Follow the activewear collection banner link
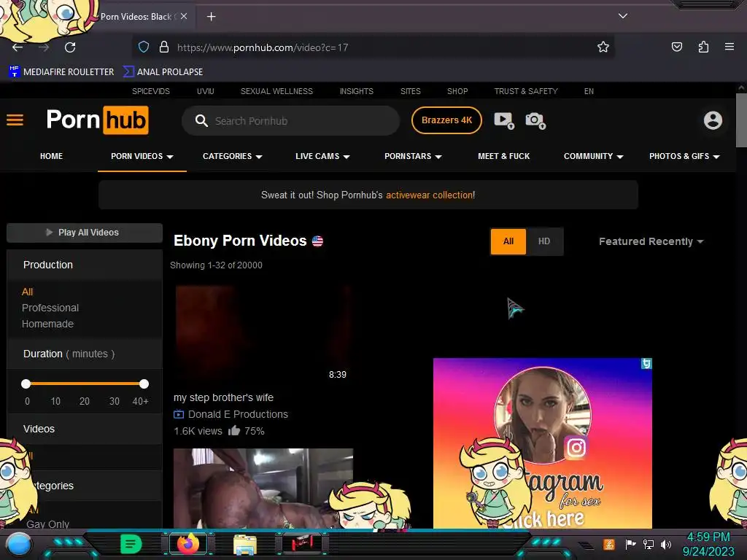The image size is (747, 560). click(x=430, y=195)
